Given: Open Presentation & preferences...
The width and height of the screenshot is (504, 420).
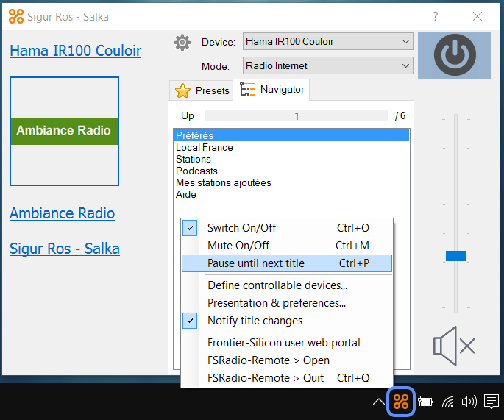Looking at the screenshot, I should [x=287, y=303].
